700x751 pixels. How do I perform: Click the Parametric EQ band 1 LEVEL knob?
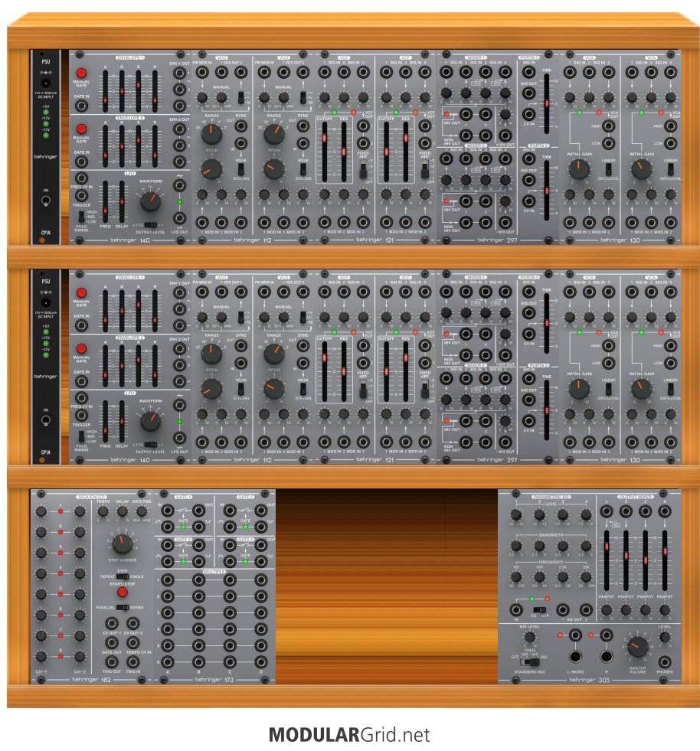(516, 515)
